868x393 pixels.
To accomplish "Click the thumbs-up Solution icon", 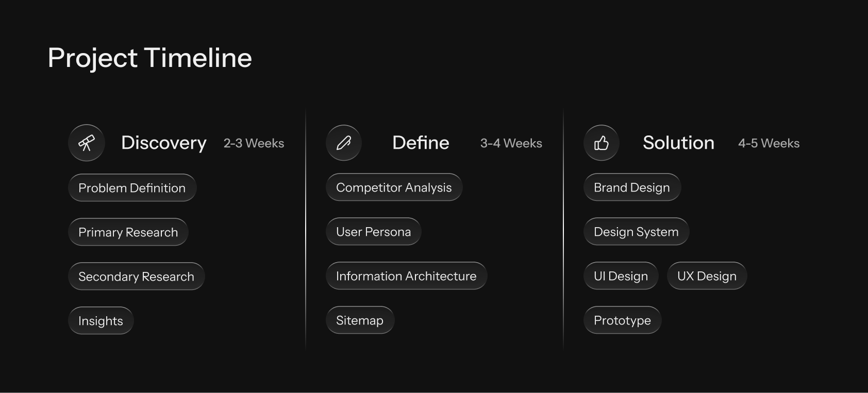I will pyautogui.click(x=602, y=143).
